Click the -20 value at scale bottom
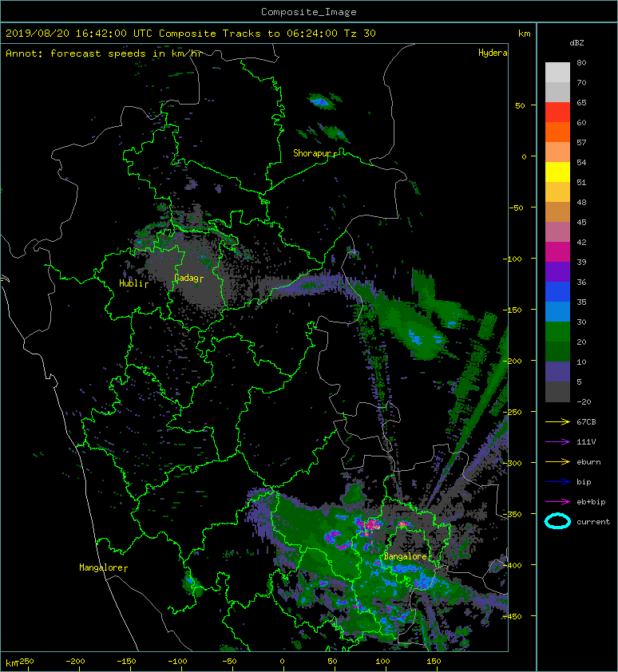618x672 pixels. pos(584,402)
